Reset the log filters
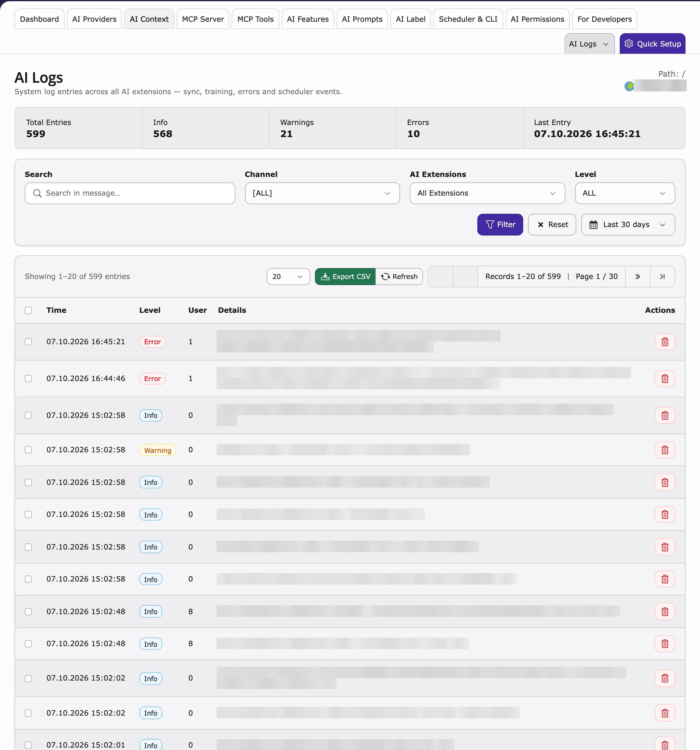Viewport: 700px width, 750px height. [552, 224]
